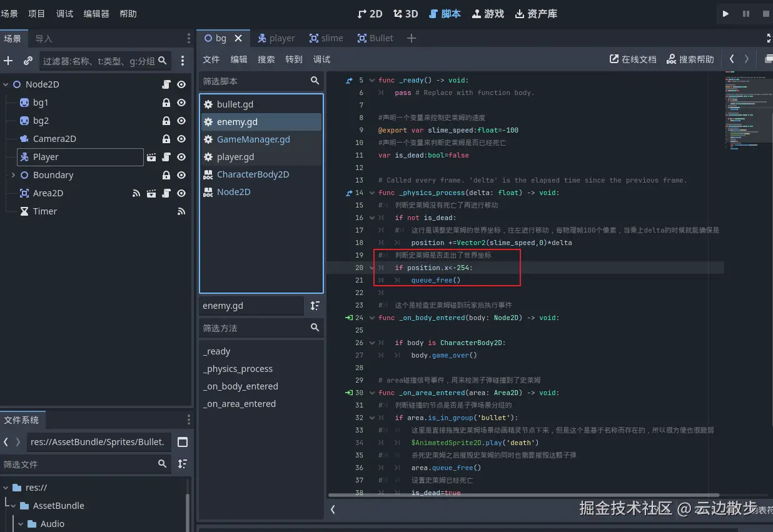Toggle visibility of Area2D node

point(181,193)
